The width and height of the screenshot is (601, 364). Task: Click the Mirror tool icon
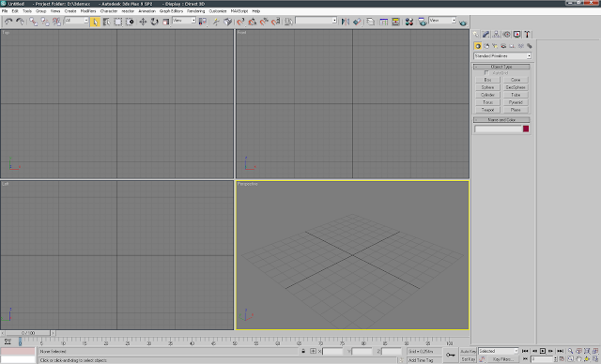pos(346,22)
